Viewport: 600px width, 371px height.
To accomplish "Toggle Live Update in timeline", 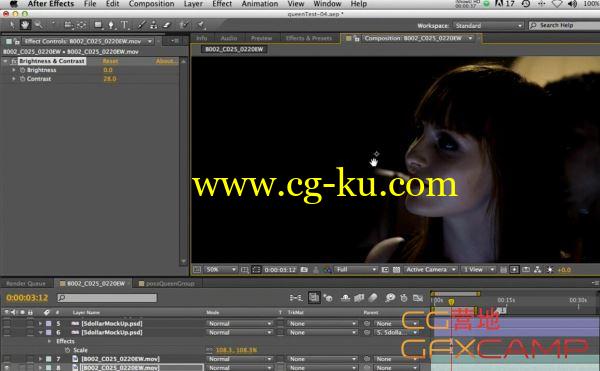I will tap(314, 298).
